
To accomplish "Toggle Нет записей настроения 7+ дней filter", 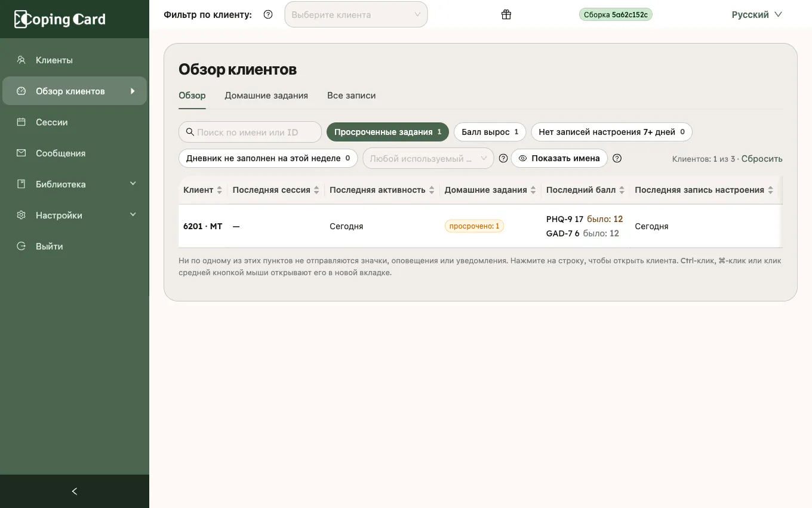I will tap(611, 132).
